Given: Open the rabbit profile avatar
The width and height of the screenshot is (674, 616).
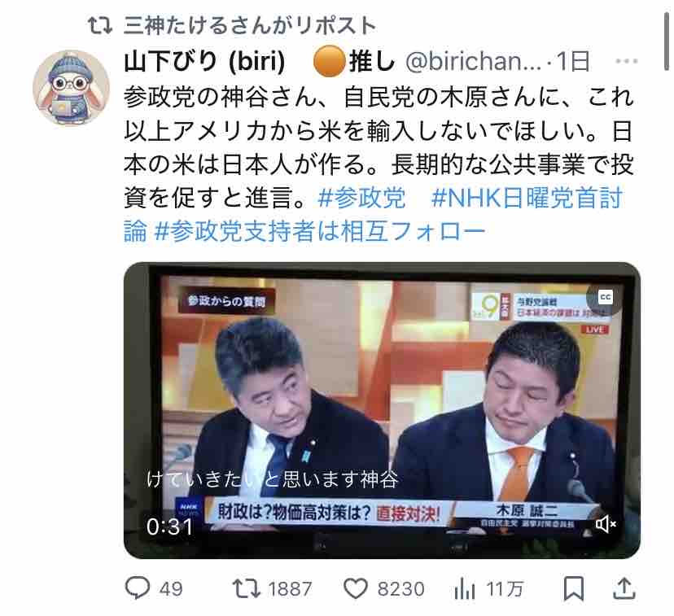Looking at the screenshot, I should click(x=71, y=87).
